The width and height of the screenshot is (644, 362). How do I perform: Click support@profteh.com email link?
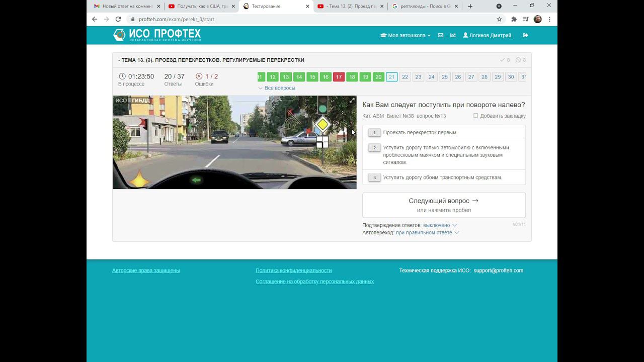click(x=499, y=270)
